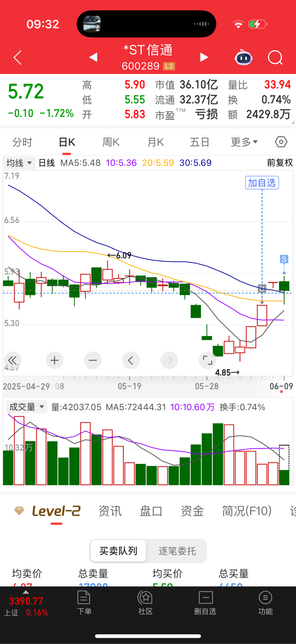This screenshot has height=644, width=296.
Task: Tap the 总买量 column header
Action: 234,573
